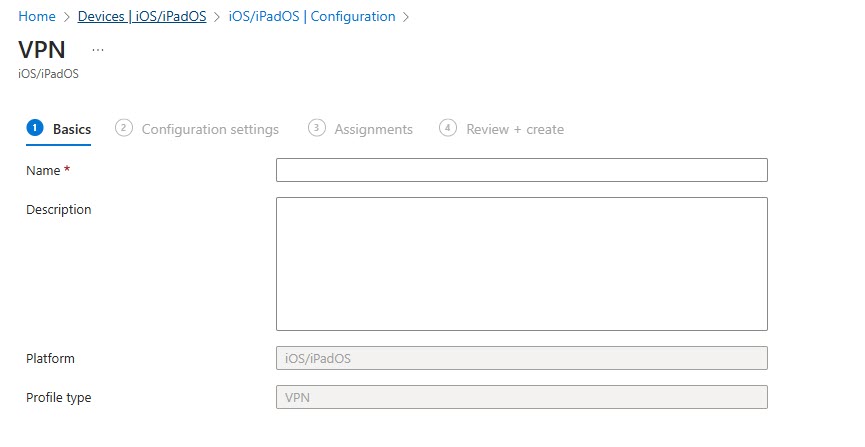Viewport: 865px width, 447px height.
Task: Open the Configuration settings tab
Action: pos(210,129)
